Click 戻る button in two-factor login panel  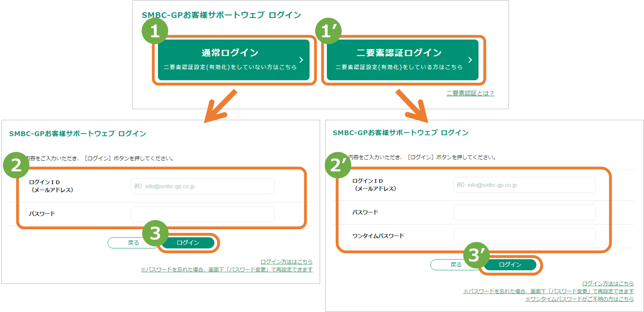tap(456, 265)
